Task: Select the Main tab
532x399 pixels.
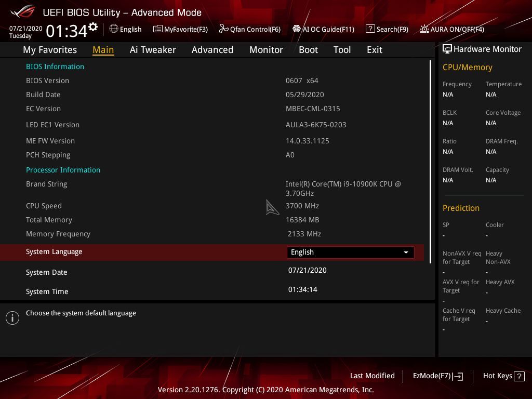Action: pyautogui.click(x=103, y=50)
